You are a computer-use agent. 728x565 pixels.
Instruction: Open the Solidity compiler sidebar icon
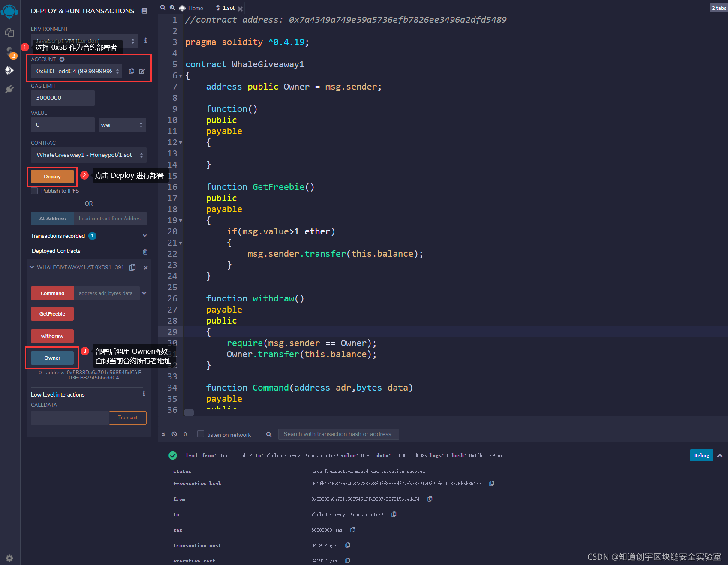[9, 52]
